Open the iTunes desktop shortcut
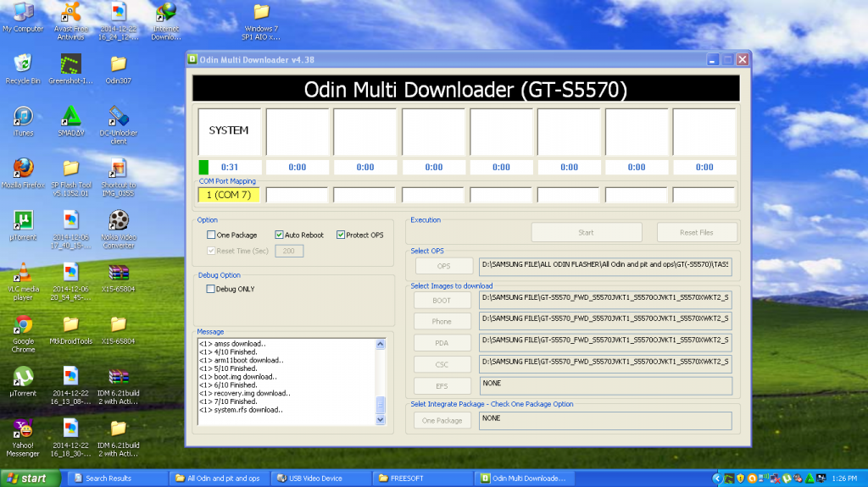868x487 pixels. click(24, 116)
